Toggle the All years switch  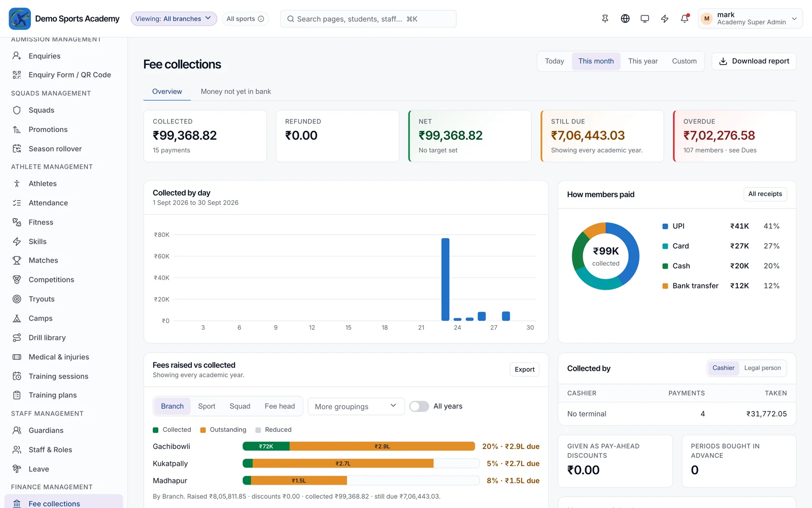[x=419, y=406]
